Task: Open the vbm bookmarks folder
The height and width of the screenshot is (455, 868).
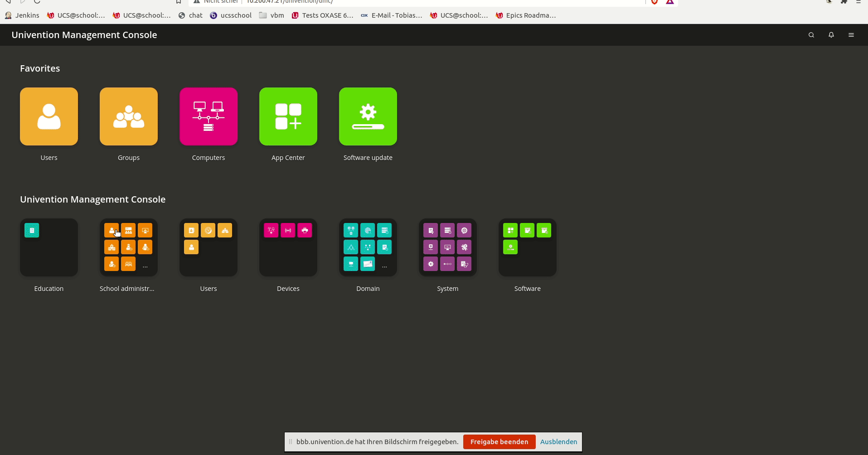Action: 272,15
